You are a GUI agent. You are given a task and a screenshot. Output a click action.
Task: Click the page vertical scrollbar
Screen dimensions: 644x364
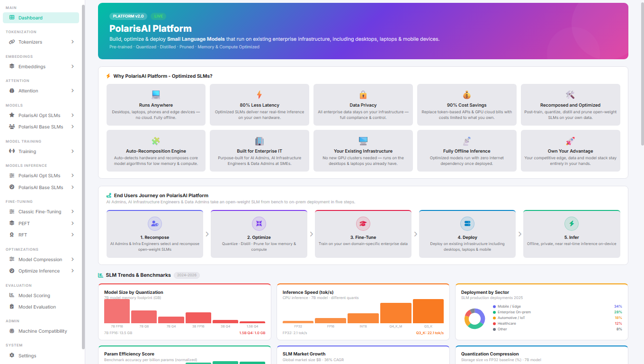(x=642, y=73)
